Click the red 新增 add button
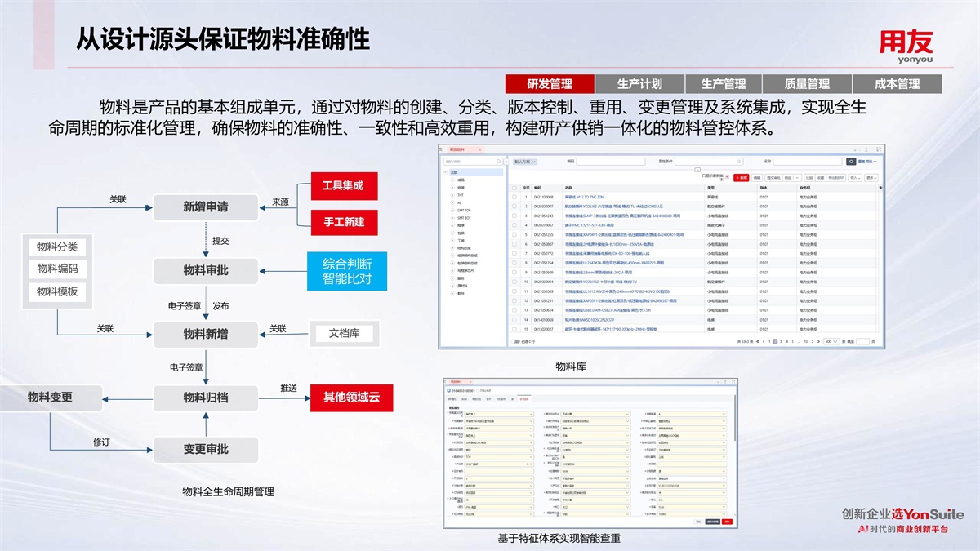Image resolution: width=980 pixels, height=551 pixels. pyautogui.click(x=741, y=177)
